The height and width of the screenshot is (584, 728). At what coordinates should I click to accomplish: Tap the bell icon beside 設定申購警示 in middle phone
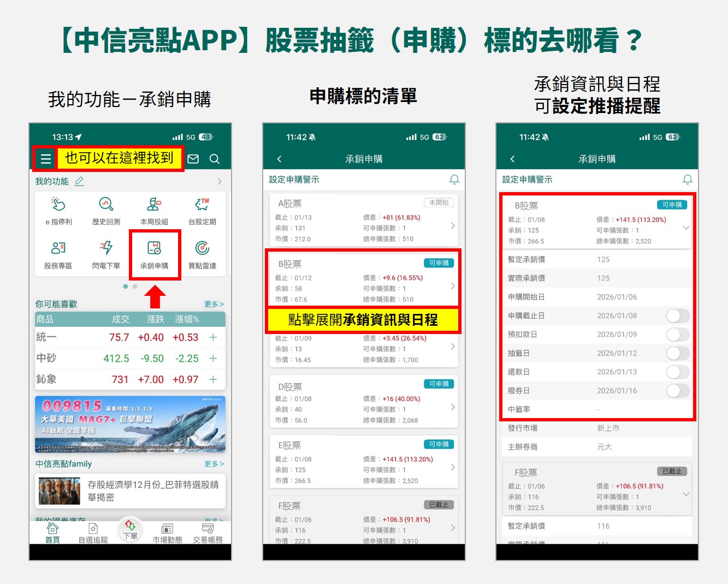(454, 180)
